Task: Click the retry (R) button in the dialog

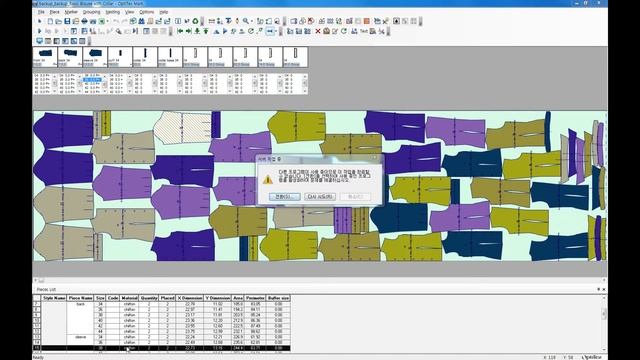Action: pos(320,197)
